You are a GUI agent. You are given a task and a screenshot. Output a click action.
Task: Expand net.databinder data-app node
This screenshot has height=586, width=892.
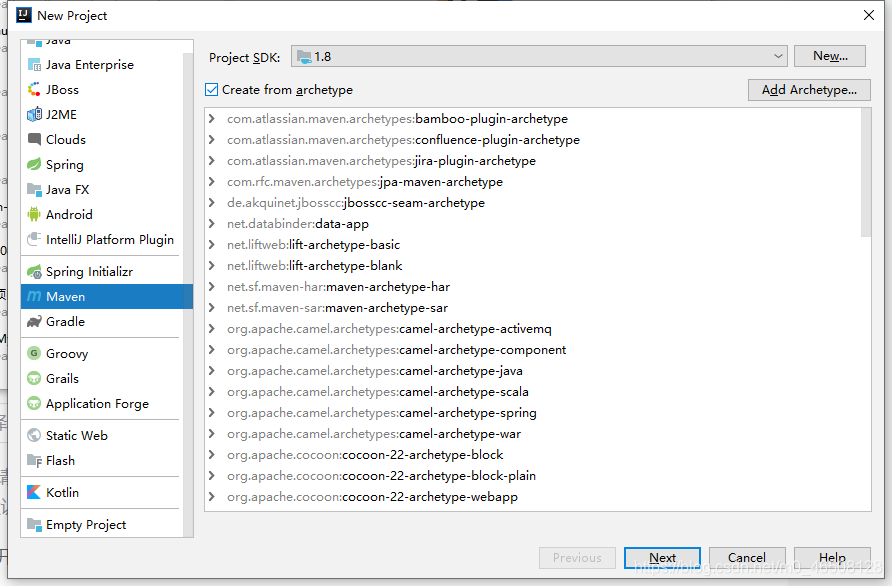click(x=212, y=224)
